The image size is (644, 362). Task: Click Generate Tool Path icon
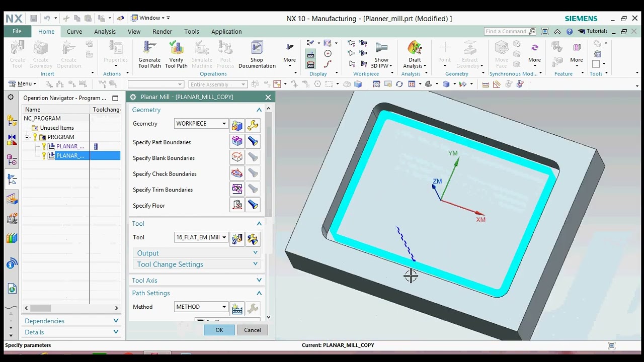[x=149, y=54]
